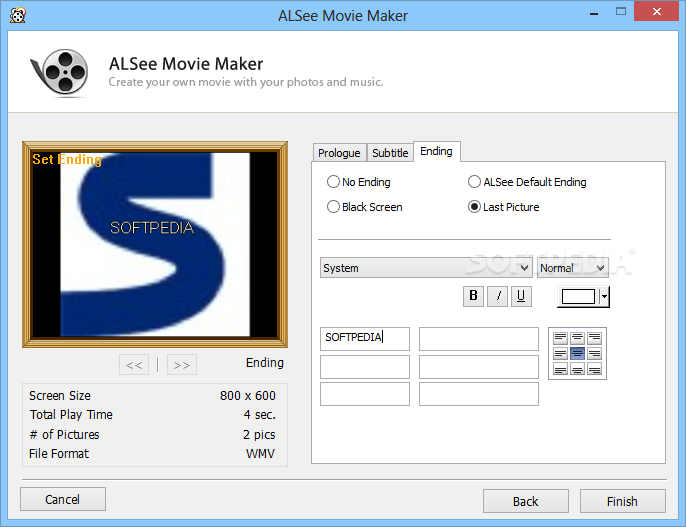Set text position to top-right alignment
The height and width of the screenshot is (527, 686).
(x=594, y=338)
